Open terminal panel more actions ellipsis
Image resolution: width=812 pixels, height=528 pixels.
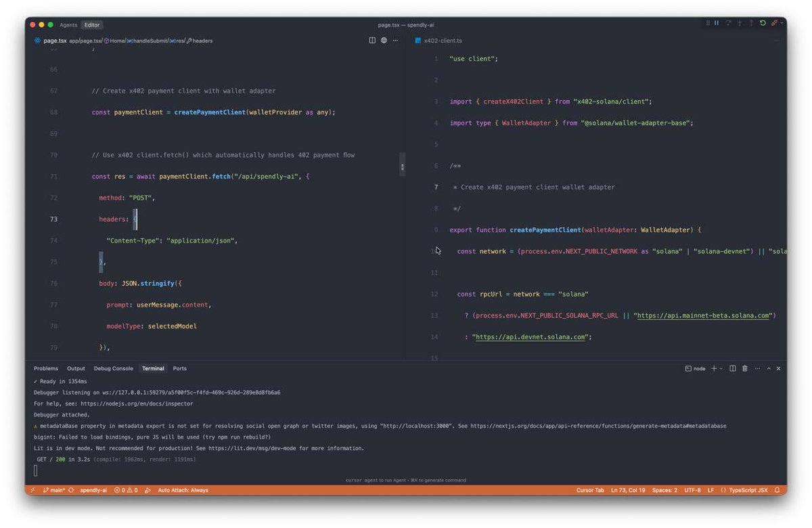pyautogui.click(x=757, y=368)
